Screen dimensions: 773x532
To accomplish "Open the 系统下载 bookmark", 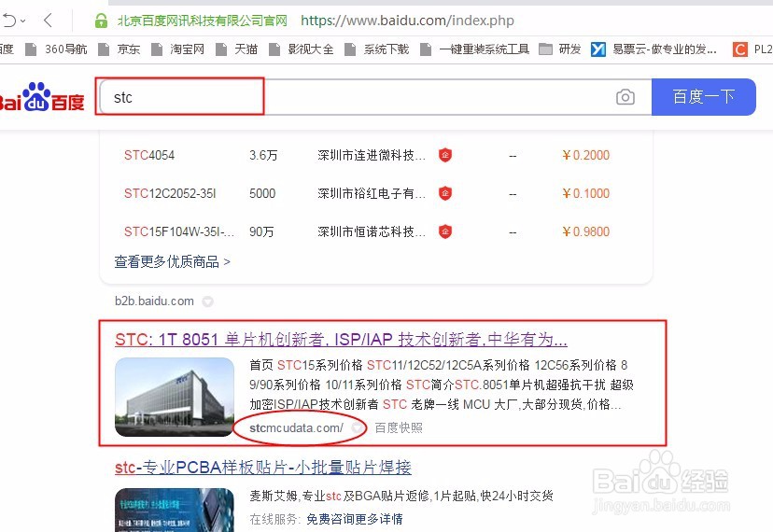I will [x=377, y=49].
